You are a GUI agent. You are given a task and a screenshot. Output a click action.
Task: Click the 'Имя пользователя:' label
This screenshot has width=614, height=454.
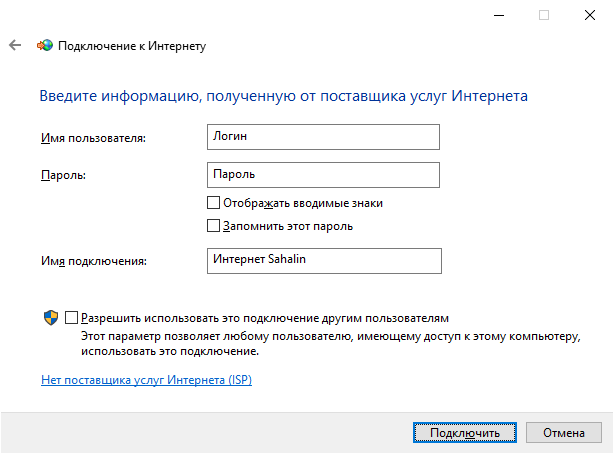tap(93, 137)
